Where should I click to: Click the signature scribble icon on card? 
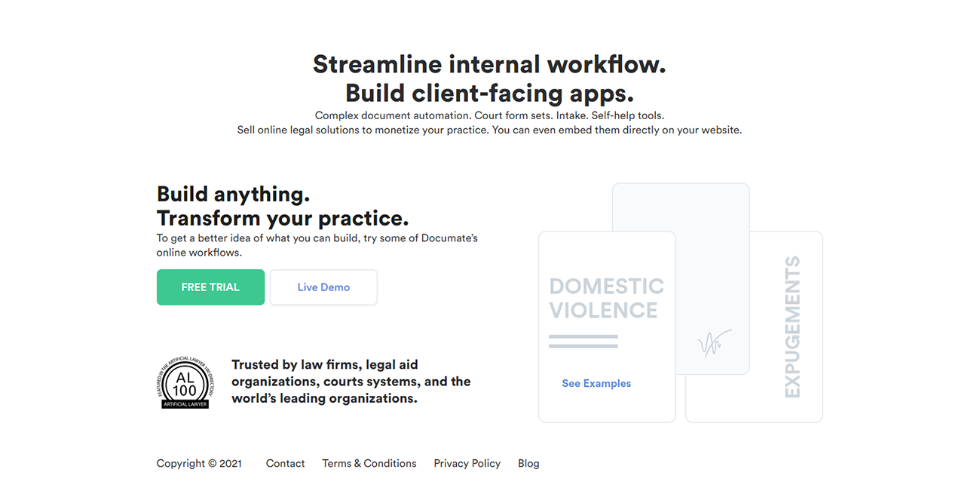pyautogui.click(x=714, y=343)
